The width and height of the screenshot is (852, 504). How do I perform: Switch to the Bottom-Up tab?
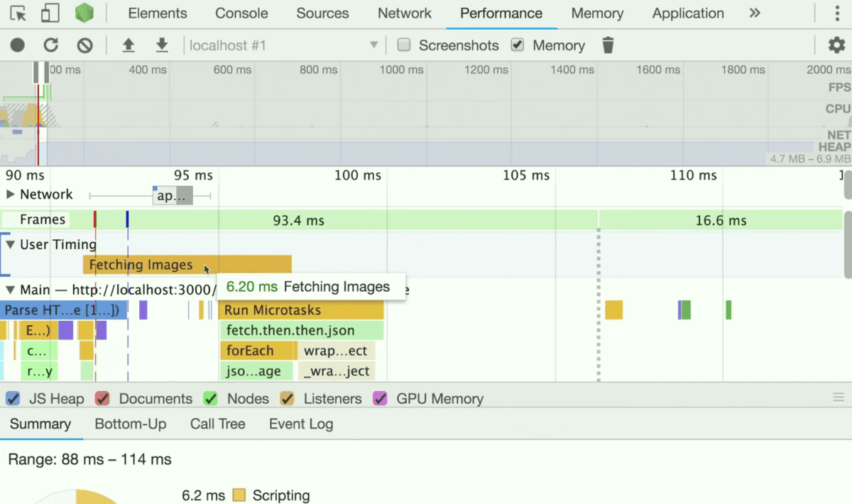pos(131,424)
